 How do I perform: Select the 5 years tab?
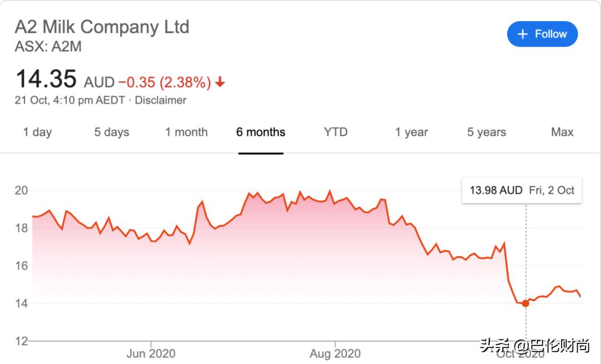click(x=486, y=132)
